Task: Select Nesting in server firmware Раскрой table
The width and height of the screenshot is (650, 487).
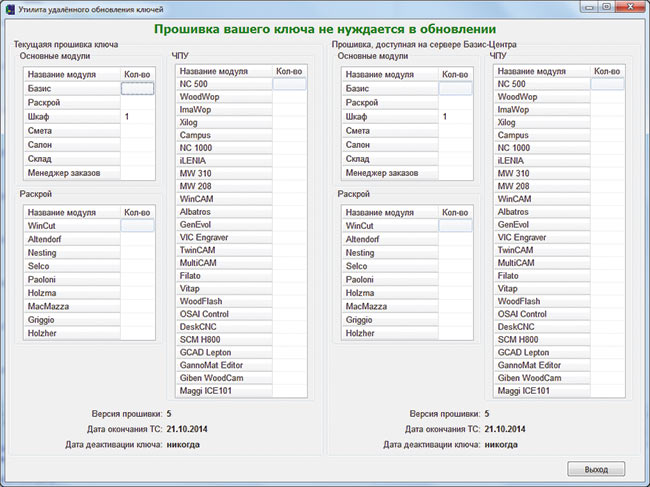Action: point(389,253)
